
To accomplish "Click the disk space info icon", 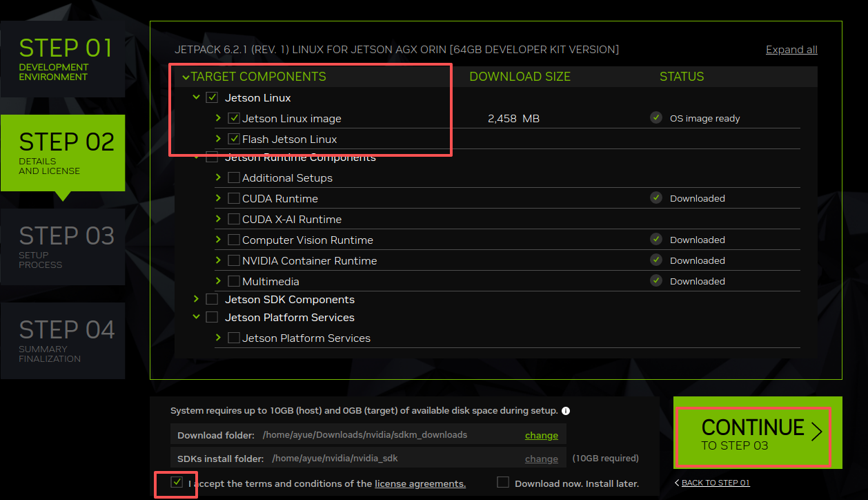I will (566, 411).
